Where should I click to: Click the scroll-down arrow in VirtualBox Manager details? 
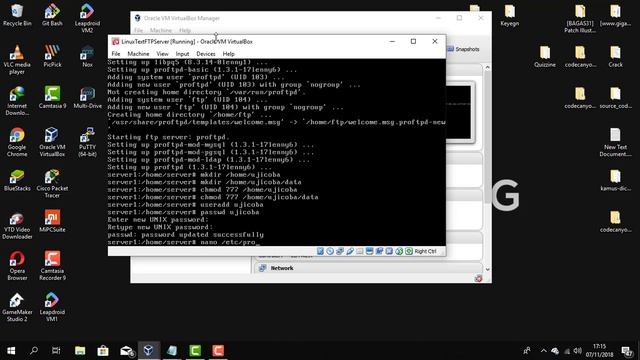(487, 269)
